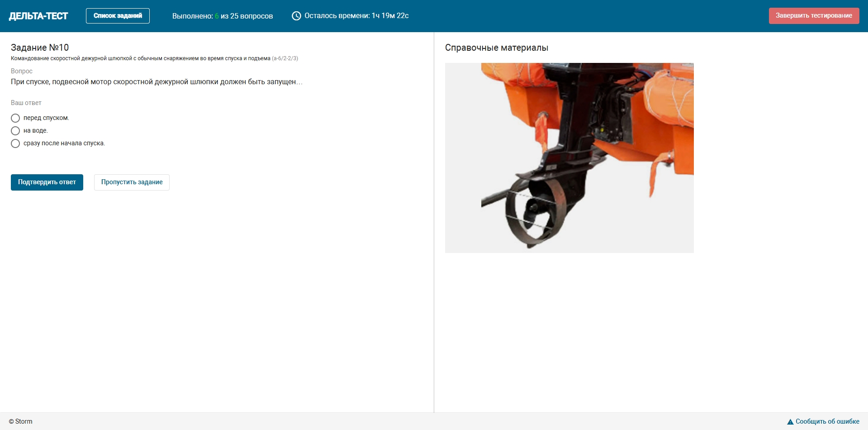The width and height of the screenshot is (868, 430).
Task: Click the 'Командование скоростной дежурной шлюпкой' subtitle
Action: [140, 58]
